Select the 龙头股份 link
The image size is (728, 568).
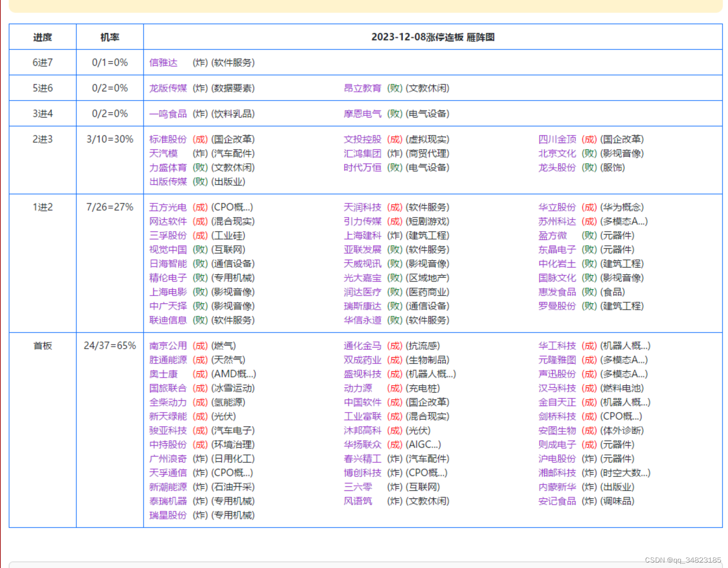pos(557,168)
